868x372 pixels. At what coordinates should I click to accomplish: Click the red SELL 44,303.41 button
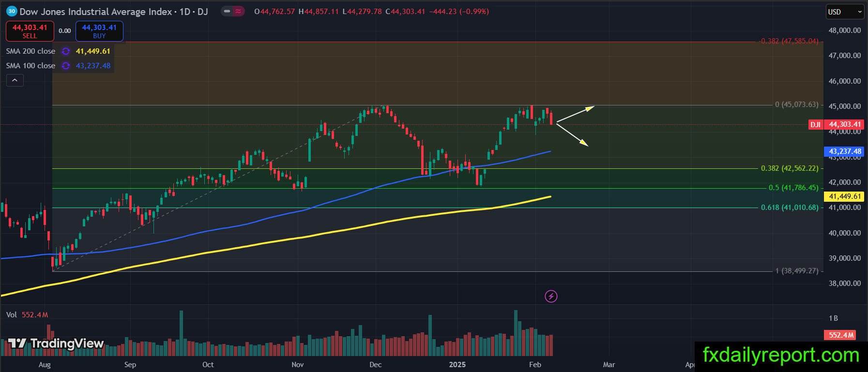[x=30, y=31]
